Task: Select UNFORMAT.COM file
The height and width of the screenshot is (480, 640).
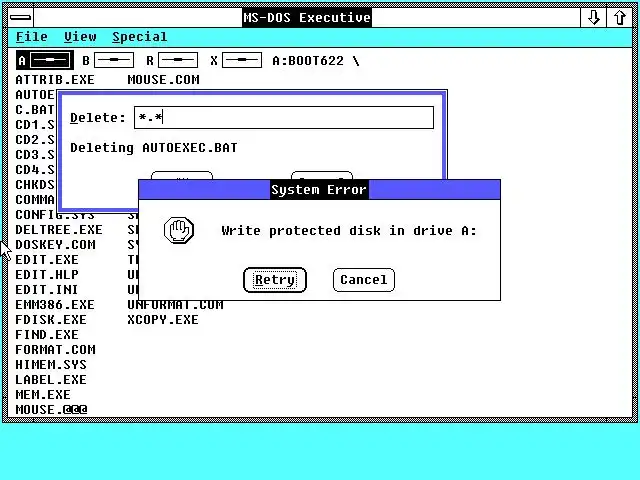Action: (176, 305)
